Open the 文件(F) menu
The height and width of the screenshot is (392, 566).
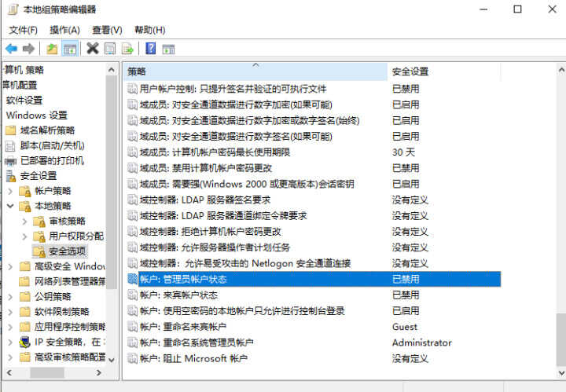(x=24, y=30)
